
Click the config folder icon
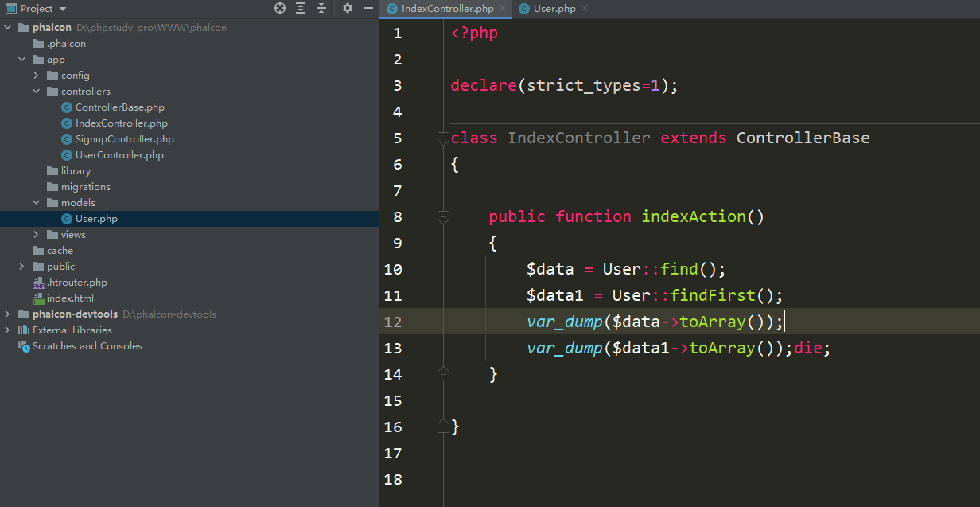[x=52, y=75]
